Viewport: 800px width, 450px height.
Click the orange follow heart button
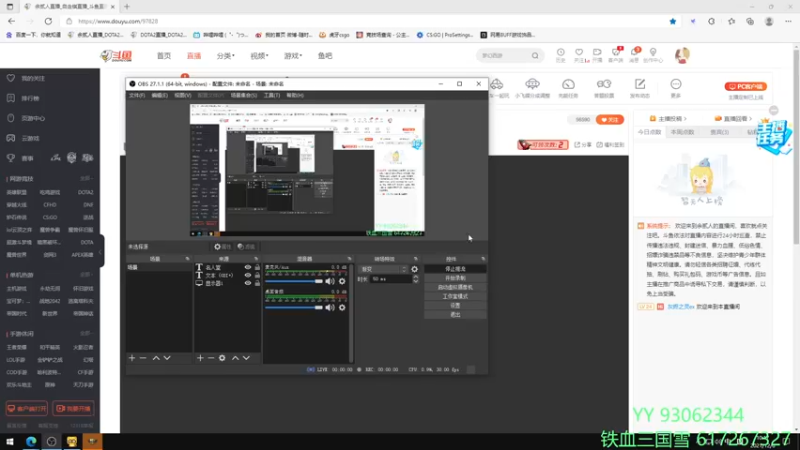point(610,119)
